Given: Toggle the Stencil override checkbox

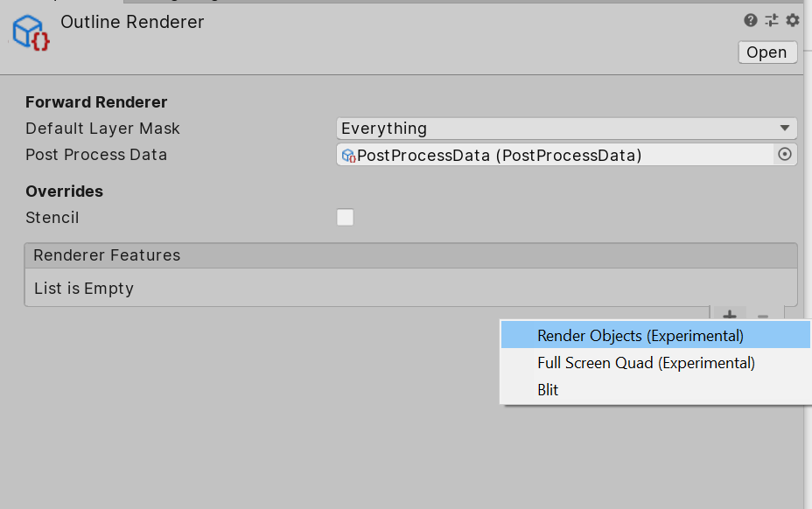Looking at the screenshot, I should click(346, 218).
